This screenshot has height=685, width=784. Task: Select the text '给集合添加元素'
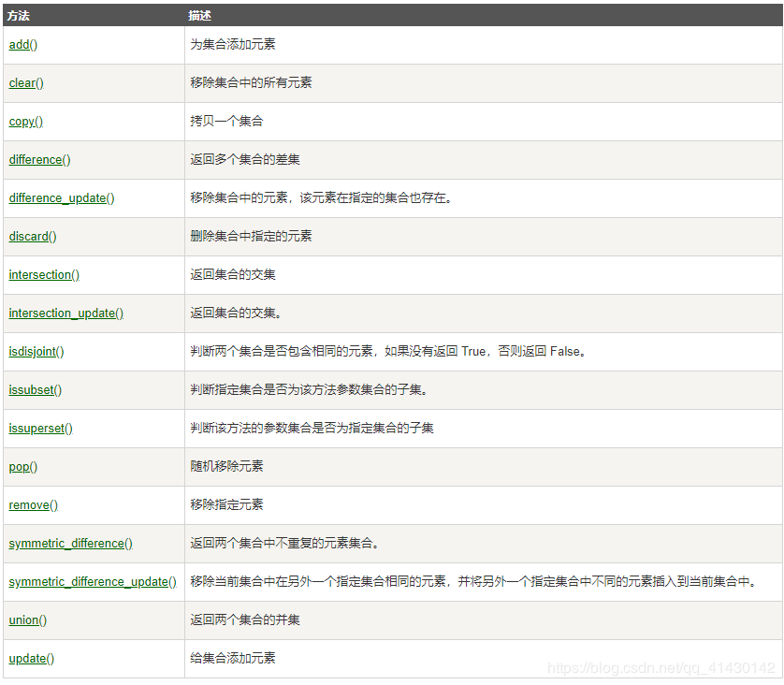point(233,659)
